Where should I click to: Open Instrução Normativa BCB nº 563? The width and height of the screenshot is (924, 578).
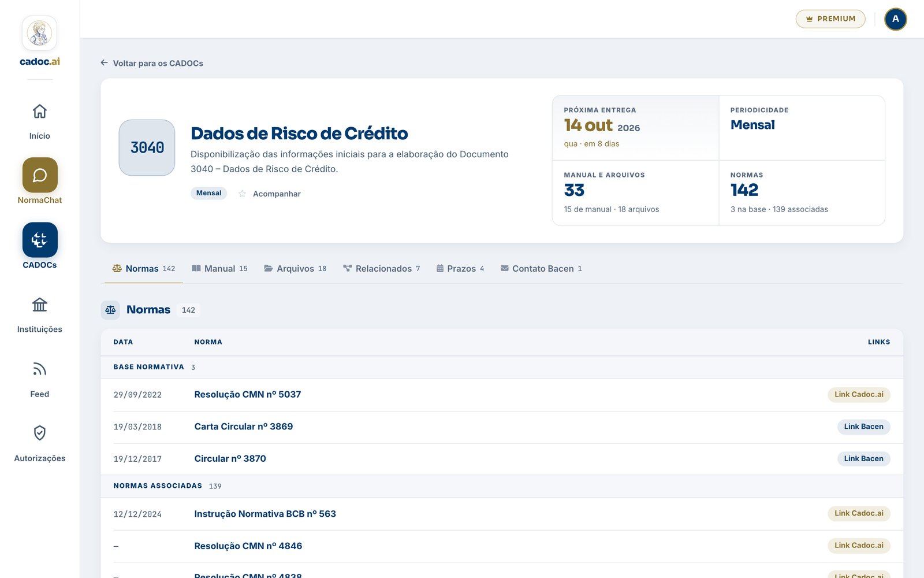coord(265,514)
